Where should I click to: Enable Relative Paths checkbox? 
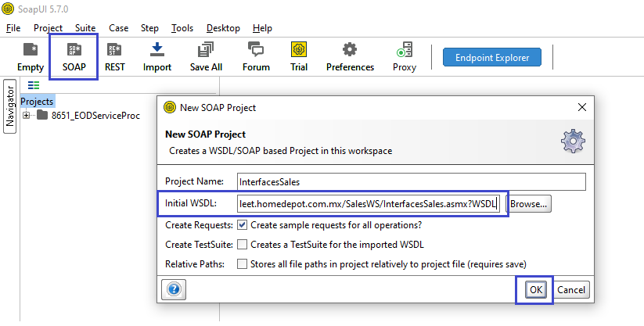pyautogui.click(x=243, y=263)
